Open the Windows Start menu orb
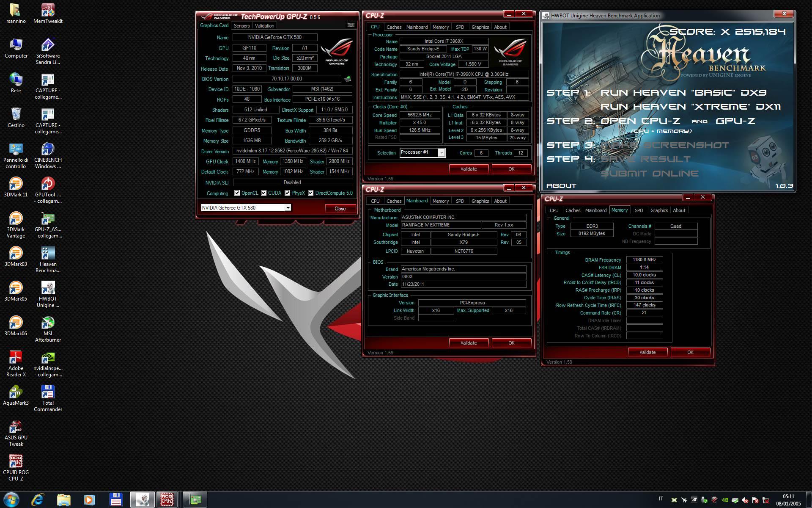The height and width of the screenshot is (508, 812). pos(11,500)
